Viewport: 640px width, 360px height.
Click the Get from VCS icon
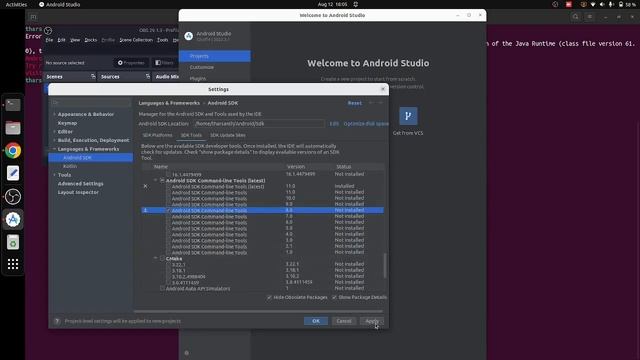point(408,116)
